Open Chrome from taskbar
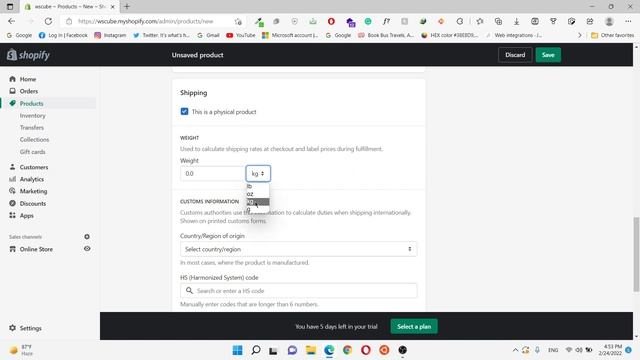Screen dimensions: 640x360 click(347, 350)
